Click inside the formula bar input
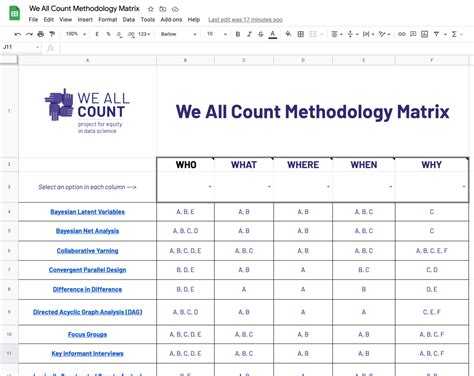474x376 pixels. 267,48
